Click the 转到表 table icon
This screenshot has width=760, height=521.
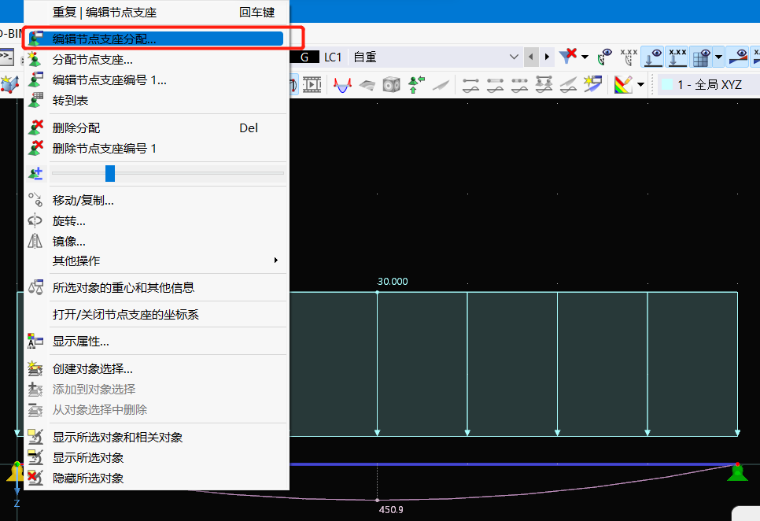(35, 100)
